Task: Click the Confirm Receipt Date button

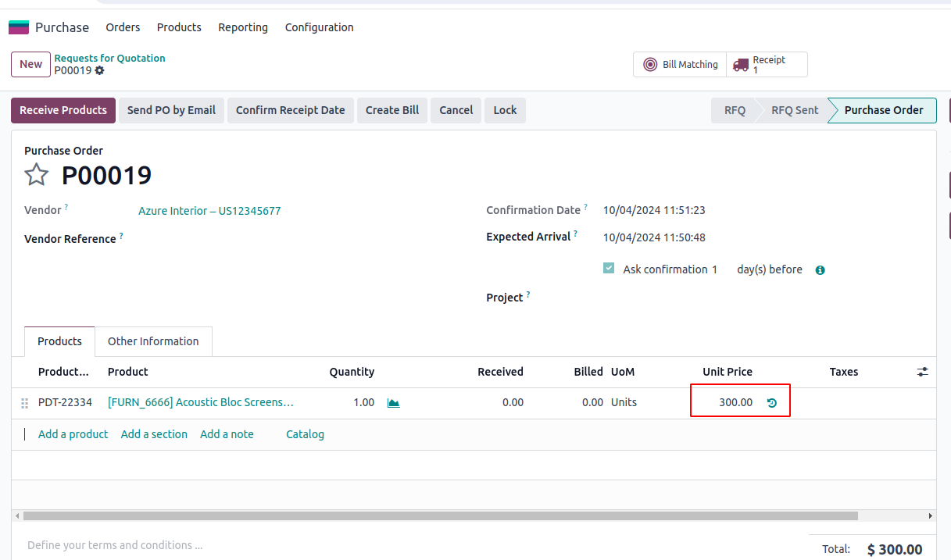Action: click(291, 110)
